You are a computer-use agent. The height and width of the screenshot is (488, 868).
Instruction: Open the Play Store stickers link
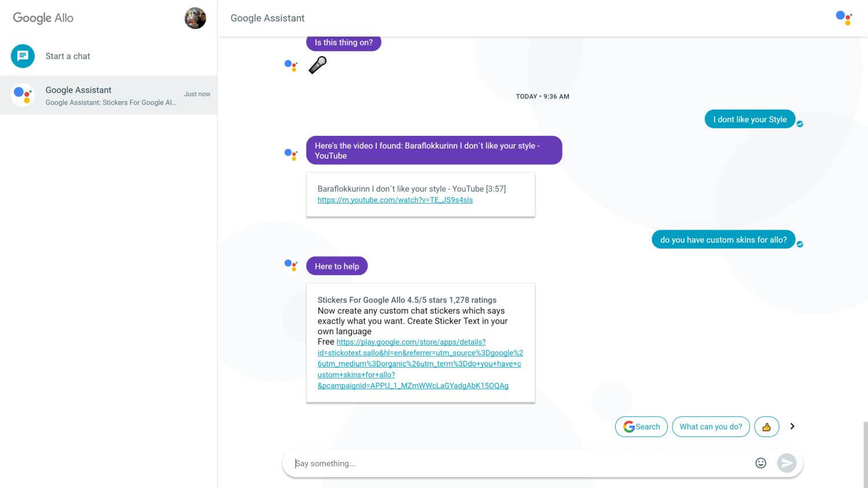tap(419, 364)
